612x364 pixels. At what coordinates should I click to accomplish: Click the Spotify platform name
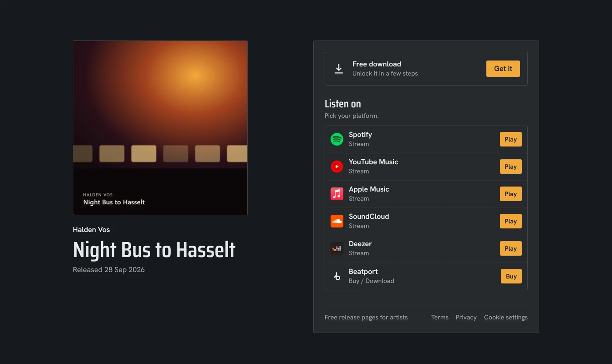click(x=360, y=135)
